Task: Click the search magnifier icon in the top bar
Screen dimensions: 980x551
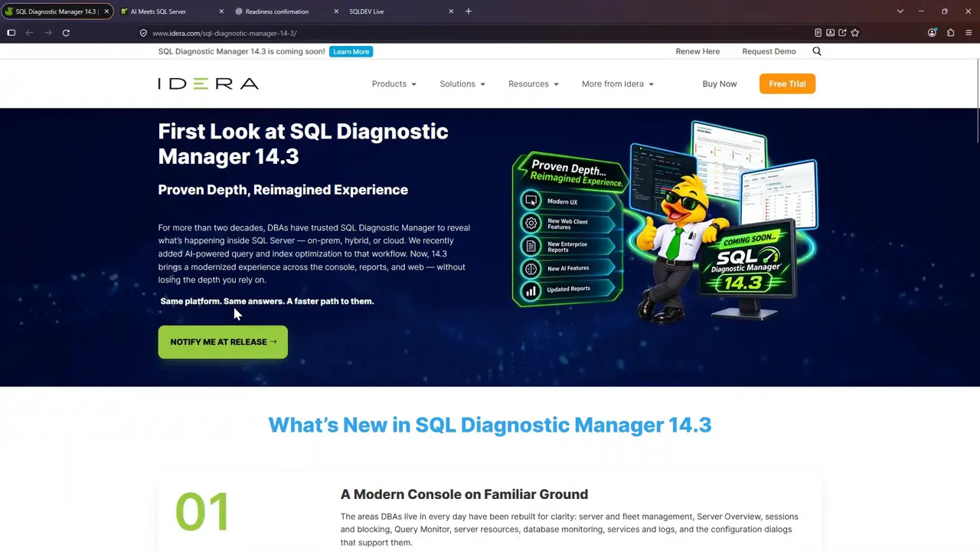Action: (817, 51)
